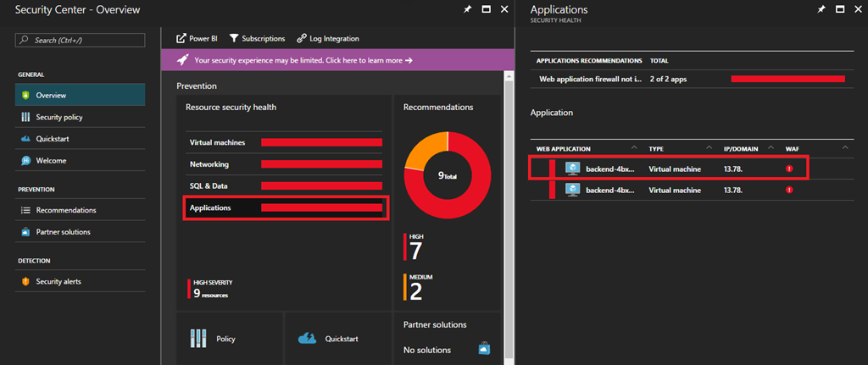This screenshot has width=868, height=365.
Task: Select first backend-4bx virtual machine row
Action: (x=692, y=169)
